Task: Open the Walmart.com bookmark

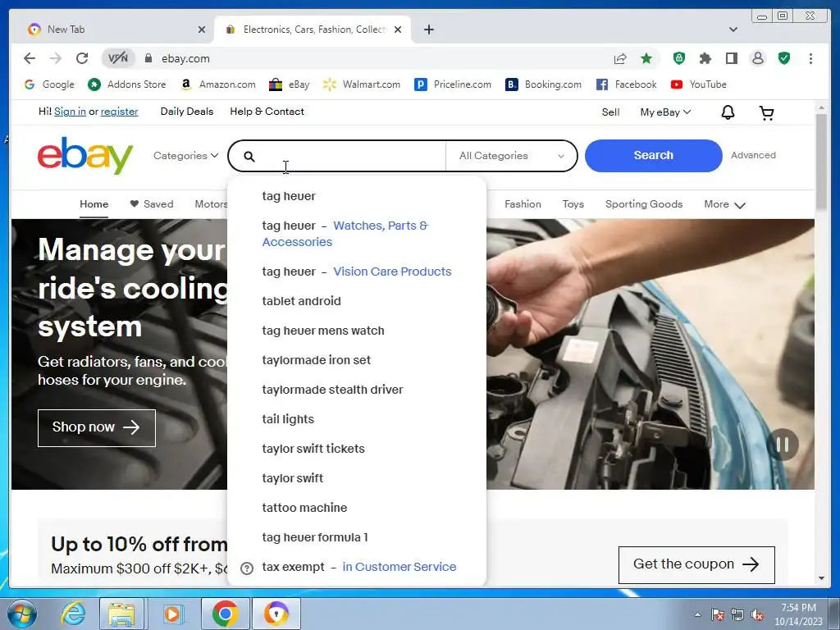Action: click(362, 84)
